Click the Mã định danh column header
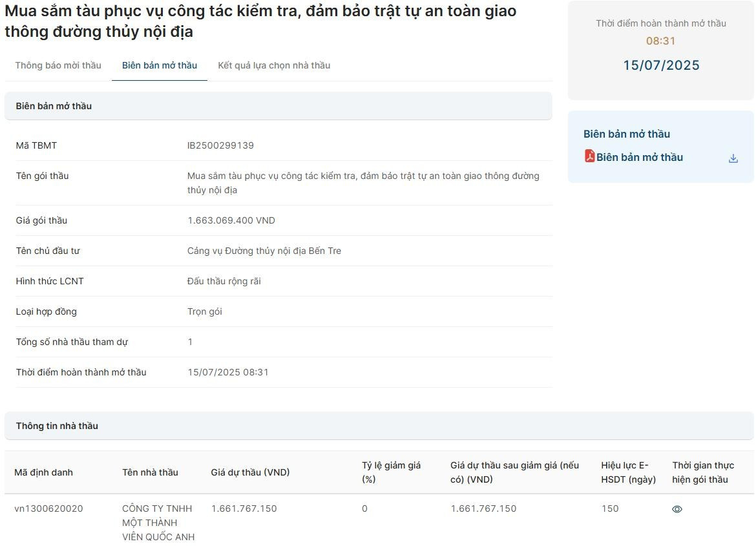756x546 pixels. pos(43,472)
